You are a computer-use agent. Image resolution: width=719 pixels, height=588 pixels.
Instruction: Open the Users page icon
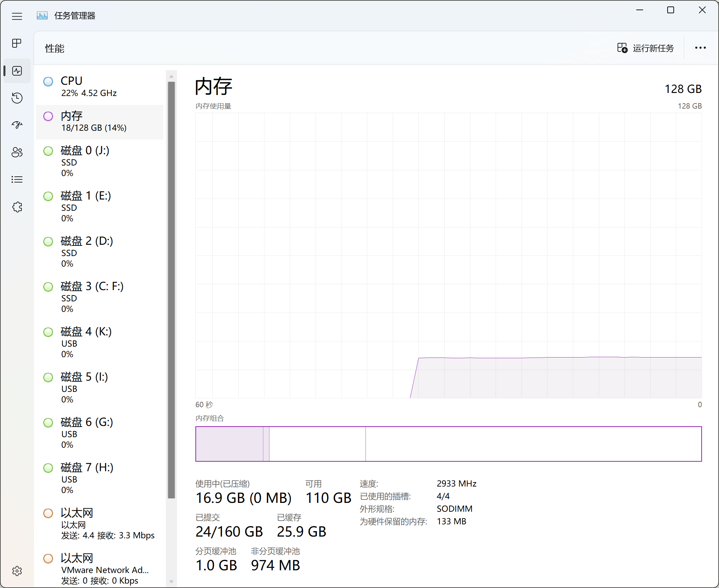coord(17,152)
